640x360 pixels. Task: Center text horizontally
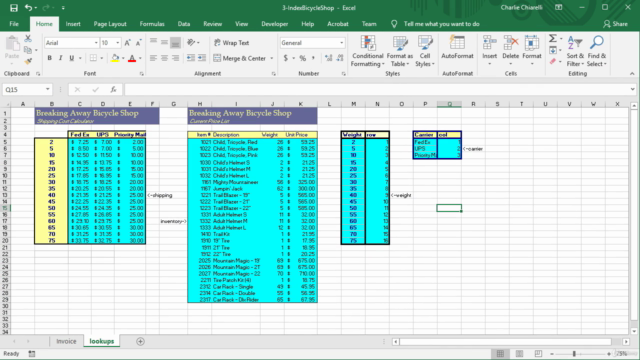[164, 58]
